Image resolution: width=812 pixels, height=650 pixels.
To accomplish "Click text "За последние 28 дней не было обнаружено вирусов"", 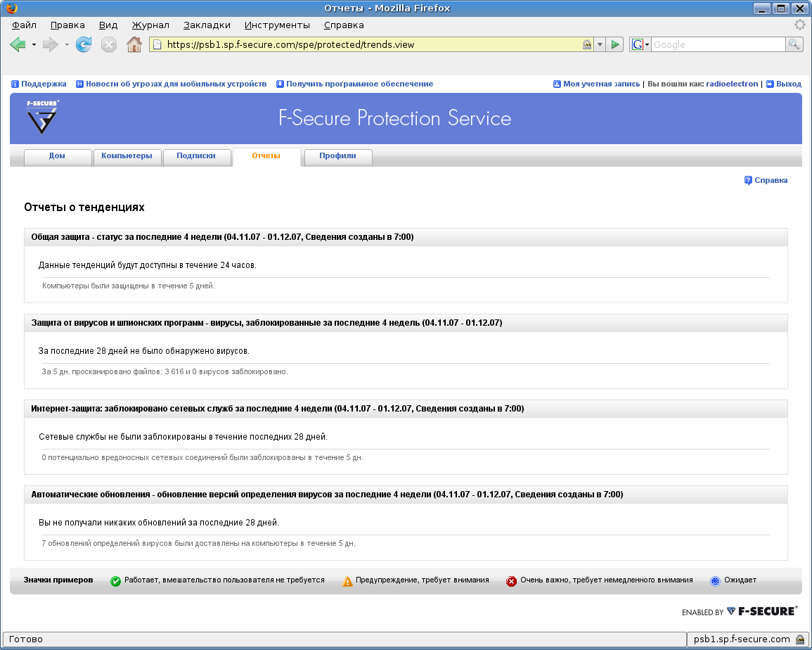I will [x=144, y=351].
